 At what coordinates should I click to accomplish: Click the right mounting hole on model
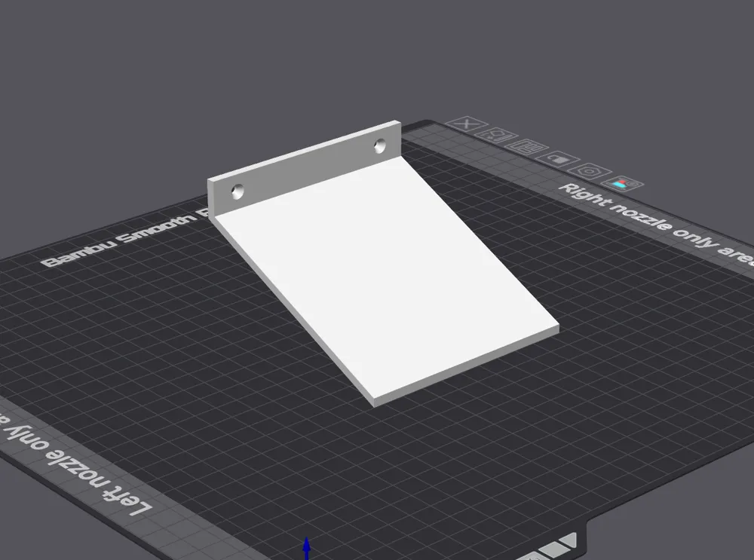(x=379, y=143)
